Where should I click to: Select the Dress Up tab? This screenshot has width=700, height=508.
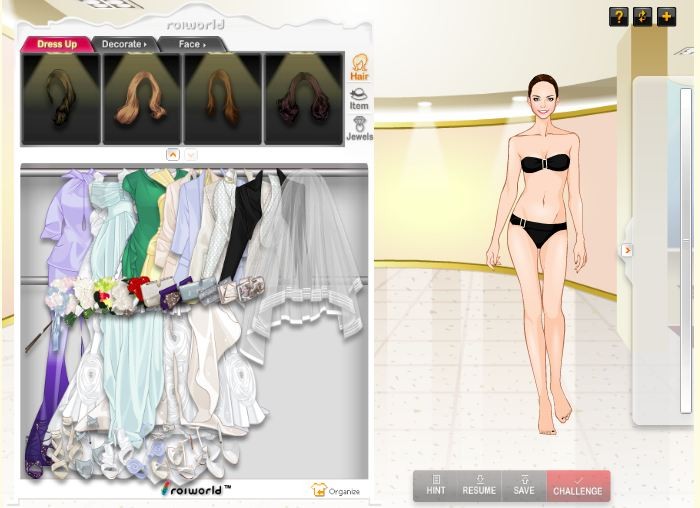point(56,44)
